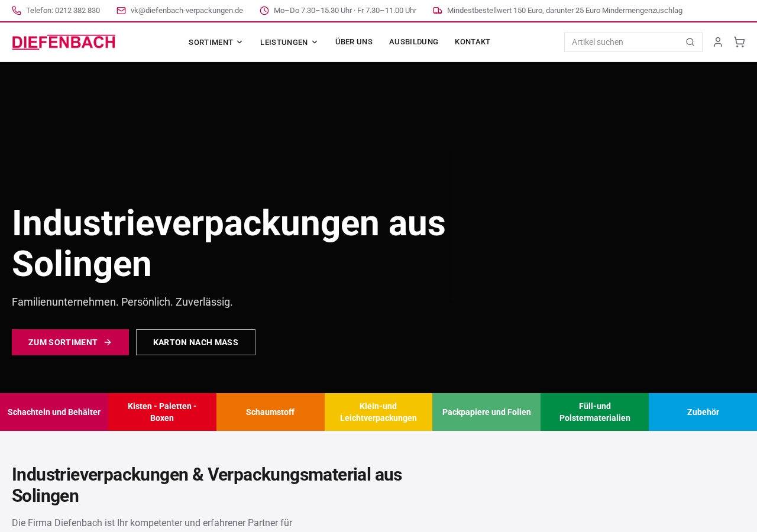Screen dimensions: 757x532
Task: Click the search magnifier icon
Action: [x=690, y=42]
